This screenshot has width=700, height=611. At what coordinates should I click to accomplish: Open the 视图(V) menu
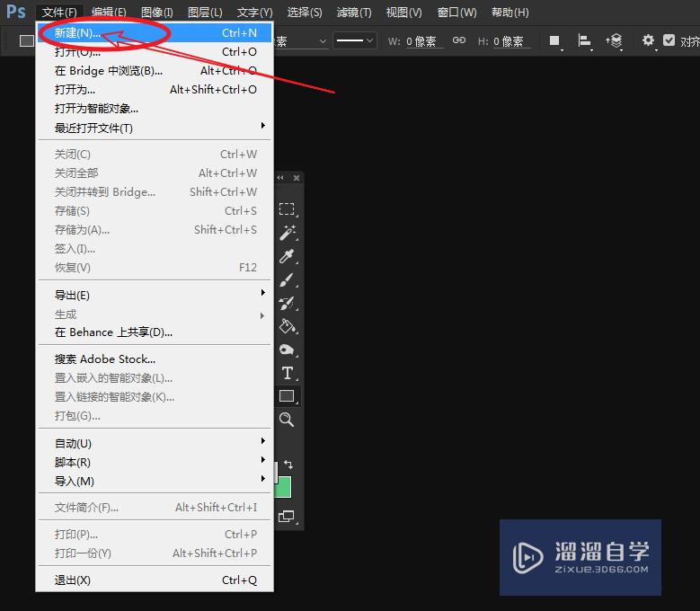tap(404, 12)
